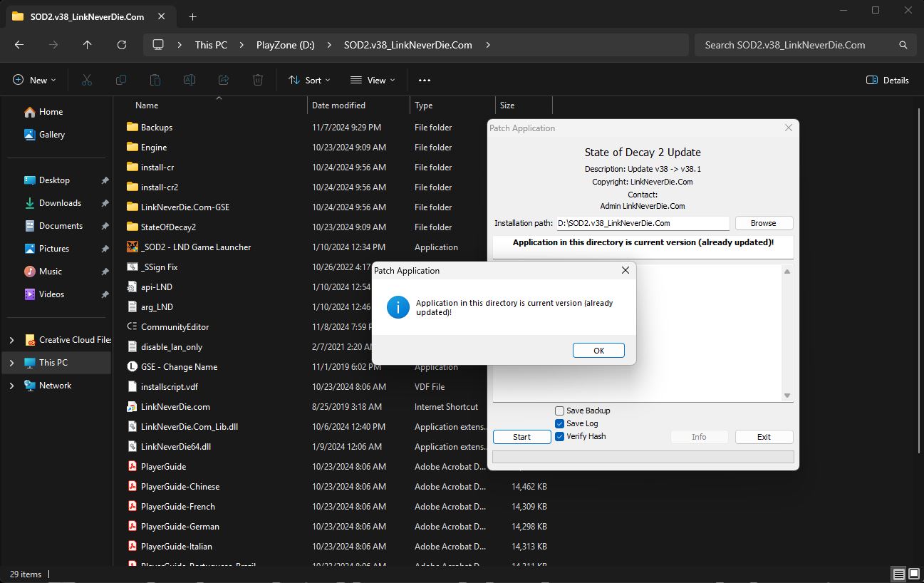
Task: Click the Browse button for installation path
Action: click(764, 223)
